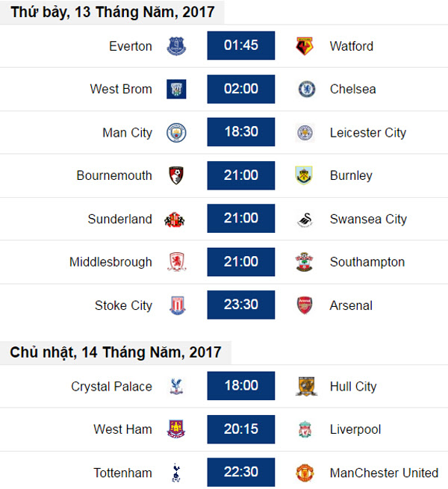Open the Leicester City team link
448x489 pixels.
(368, 133)
